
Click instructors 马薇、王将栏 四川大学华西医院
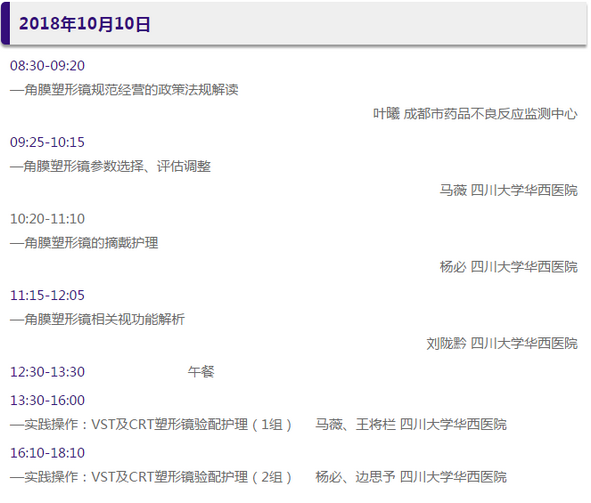(411, 425)
